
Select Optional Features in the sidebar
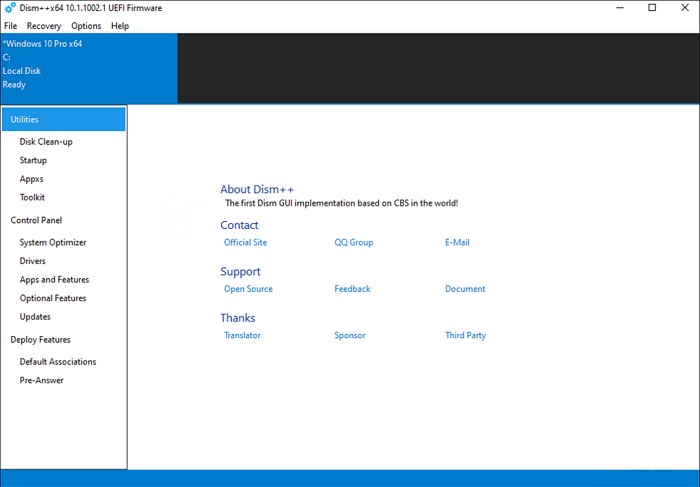[x=53, y=298]
